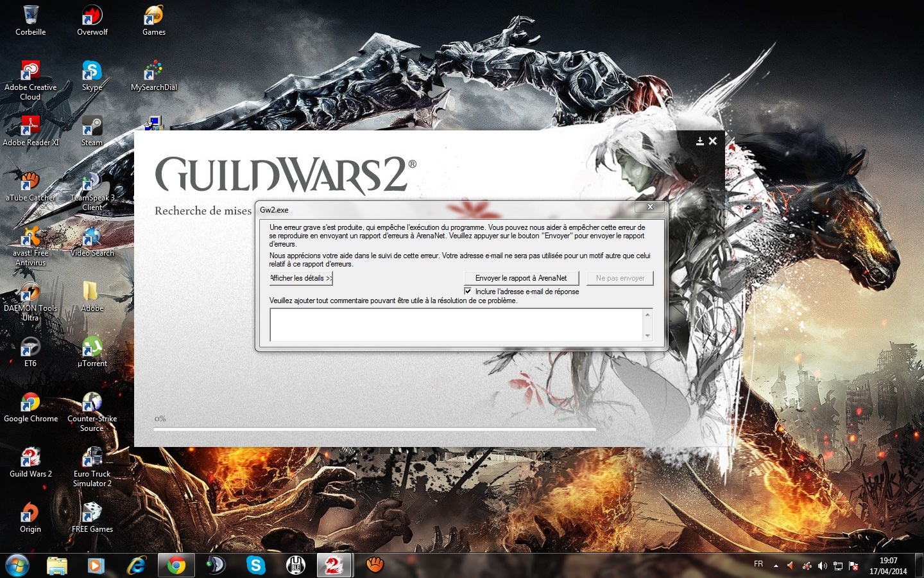Screen dimensions: 924x578
Task: Toggle 'Inclure l'adresse e-mail de réponse' checkbox
Action: [468, 291]
